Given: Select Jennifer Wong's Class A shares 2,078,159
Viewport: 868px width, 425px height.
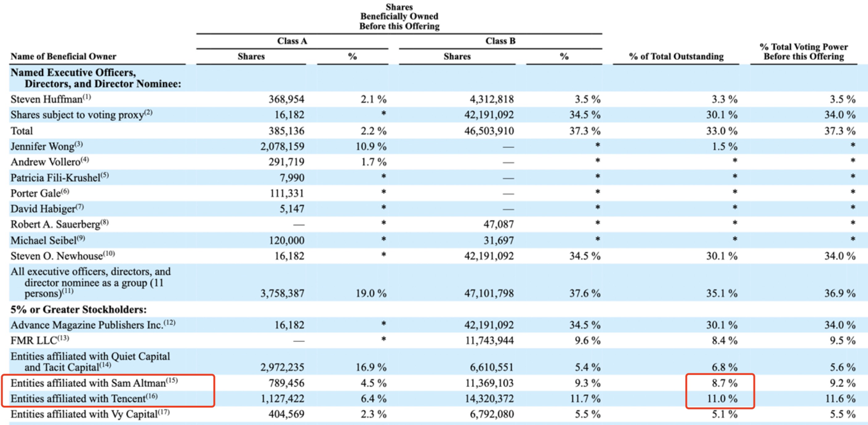Looking at the screenshot, I should (283, 147).
